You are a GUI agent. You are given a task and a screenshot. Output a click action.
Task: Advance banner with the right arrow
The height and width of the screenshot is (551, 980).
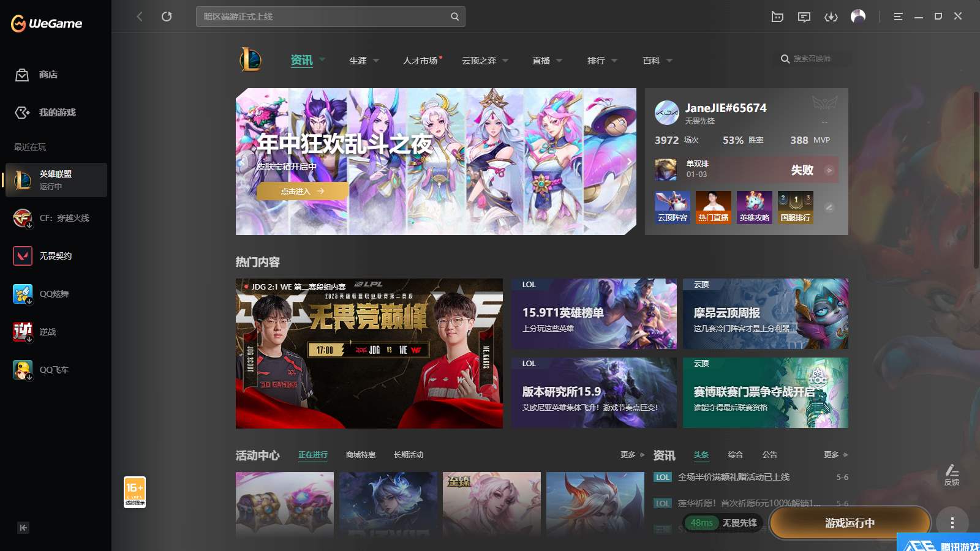click(628, 162)
